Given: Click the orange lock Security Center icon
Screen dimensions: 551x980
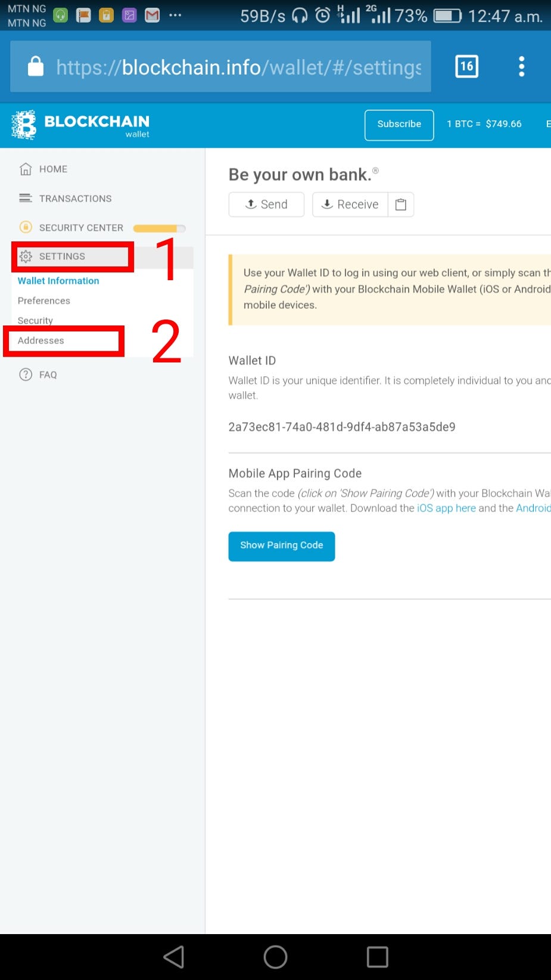Looking at the screenshot, I should click(26, 227).
